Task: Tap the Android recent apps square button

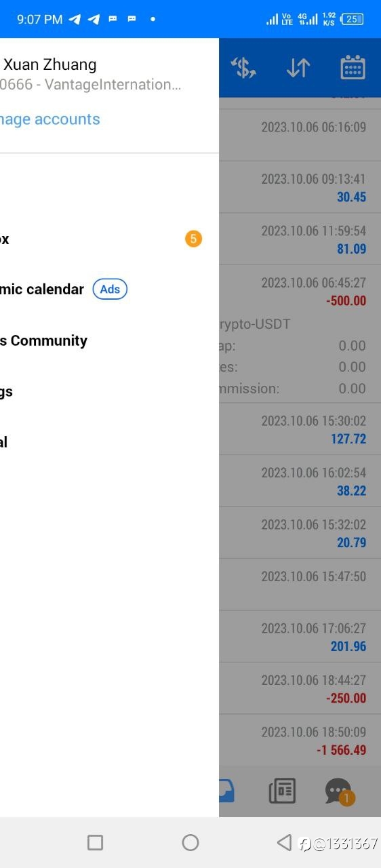Action: click(96, 842)
